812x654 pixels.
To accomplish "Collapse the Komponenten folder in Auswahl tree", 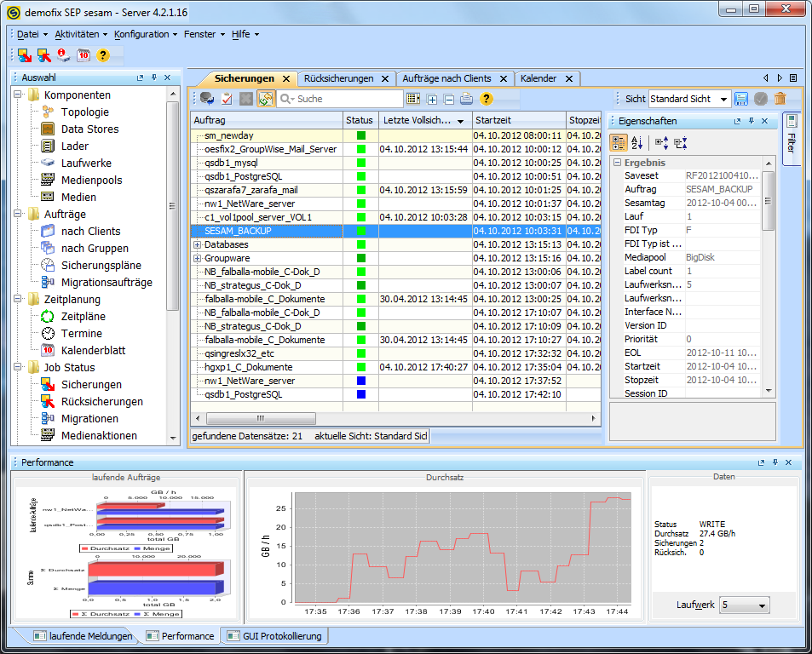I will (19, 95).
